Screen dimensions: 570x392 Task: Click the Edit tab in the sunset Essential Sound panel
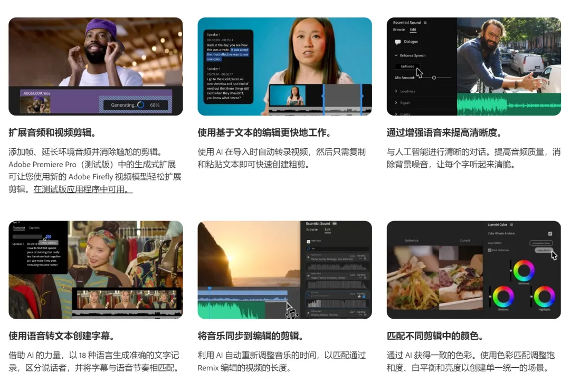328,230
